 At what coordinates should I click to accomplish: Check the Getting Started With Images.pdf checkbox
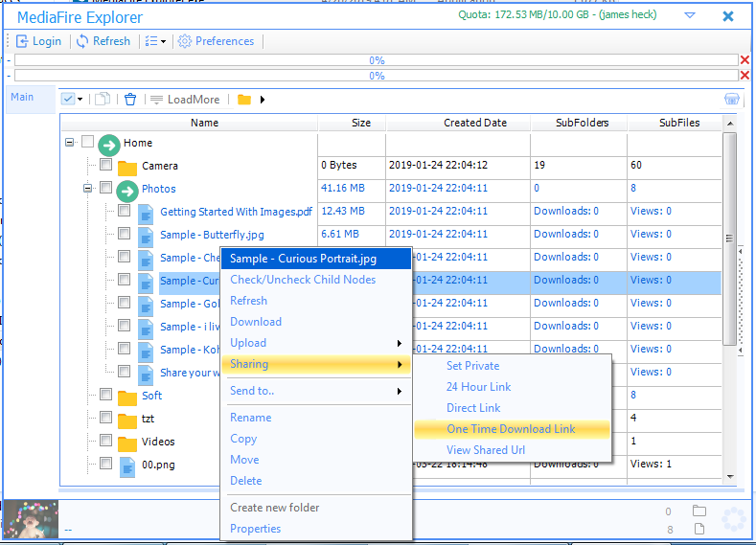(x=124, y=210)
